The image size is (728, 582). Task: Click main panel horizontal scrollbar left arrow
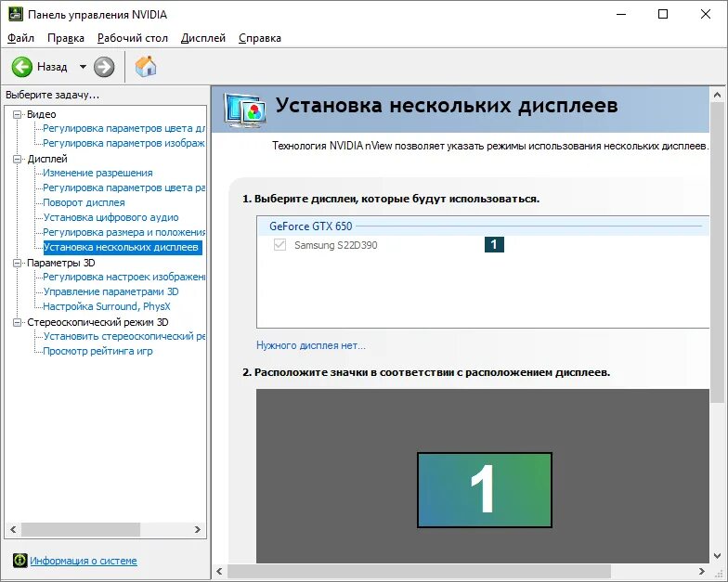coord(219,572)
